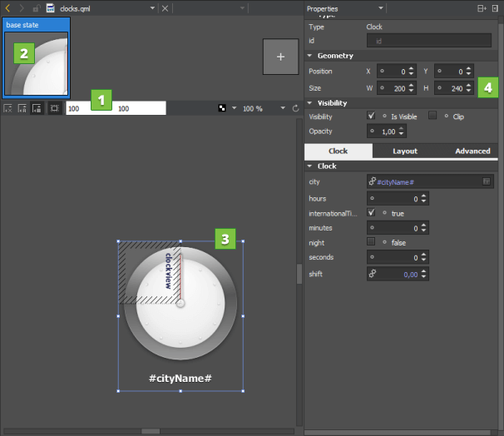The width and height of the screenshot is (504, 436).
Task: Uncheck the Is Visible checkbox
Action: tap(371, 116)
